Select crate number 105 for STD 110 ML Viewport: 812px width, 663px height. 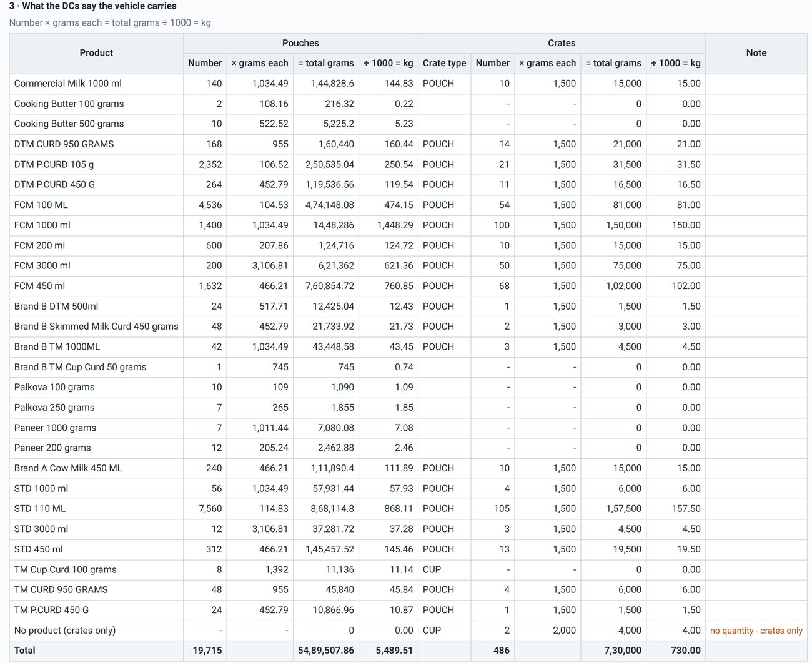pos(502,509)
